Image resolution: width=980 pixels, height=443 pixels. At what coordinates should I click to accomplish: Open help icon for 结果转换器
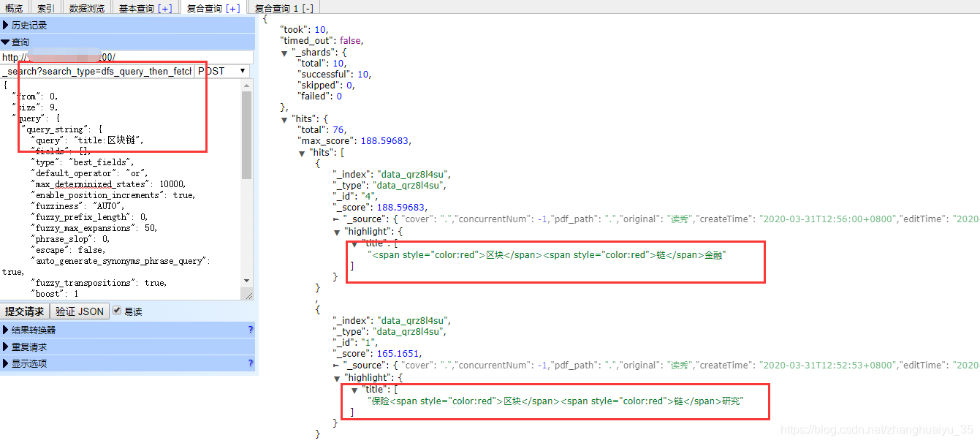point(250,330)
